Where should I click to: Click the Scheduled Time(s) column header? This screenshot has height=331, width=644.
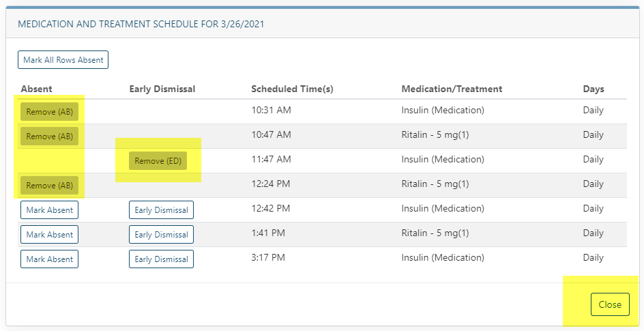click(x=292, y=89)
